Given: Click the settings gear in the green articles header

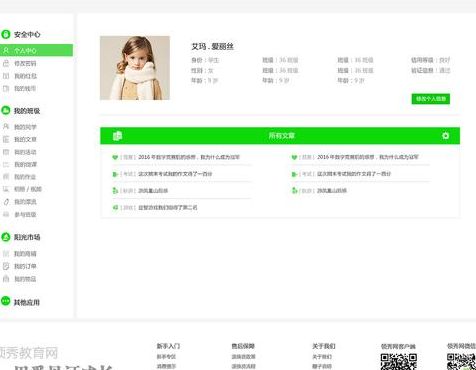Looking at the screenshot, I should 445,136.
